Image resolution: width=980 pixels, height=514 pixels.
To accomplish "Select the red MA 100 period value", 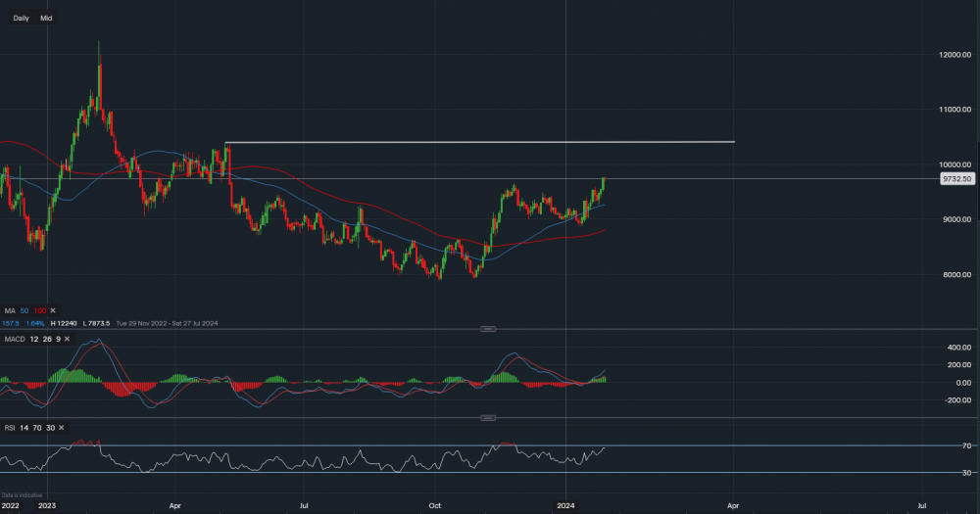I will click(x=39, y=309).
